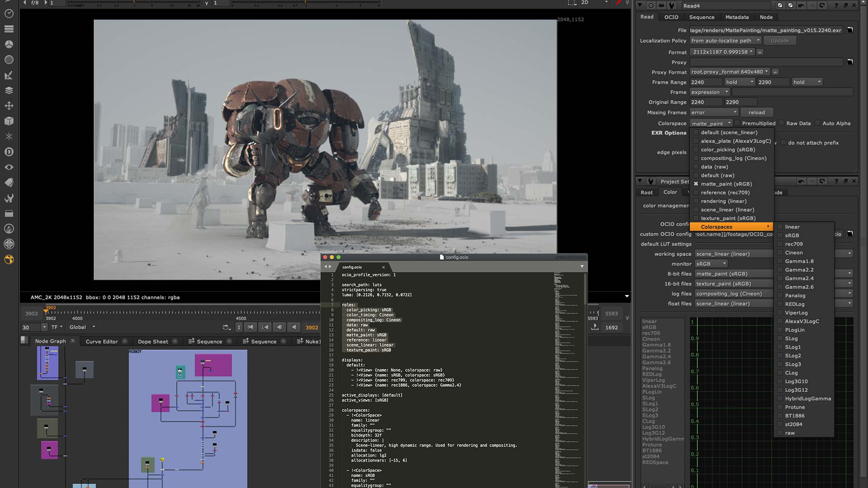868x488 pixels.
Task: Open the Particles nodes menu (snowflake icon)
Action: pyautogui.click(x=9, y=136)
